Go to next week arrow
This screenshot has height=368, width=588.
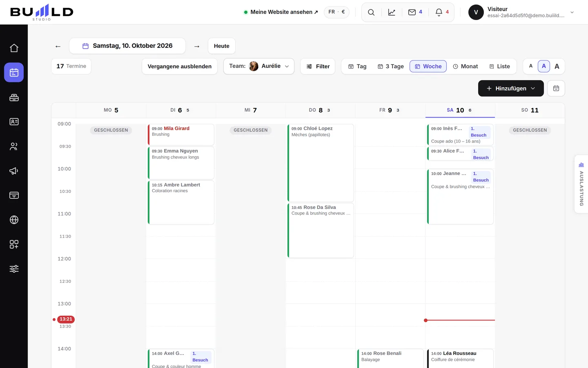pos(197,46)
